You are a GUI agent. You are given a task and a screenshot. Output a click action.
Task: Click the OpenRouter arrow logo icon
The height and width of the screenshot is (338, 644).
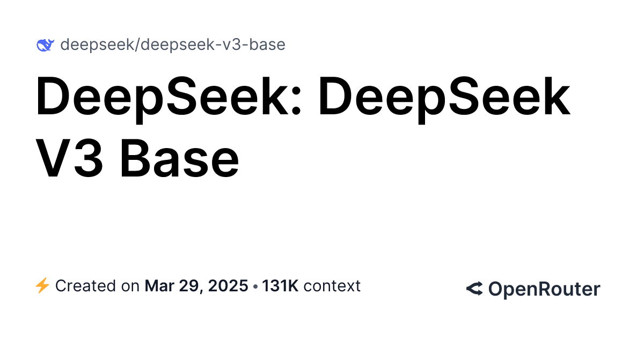(x=474, y=289)
